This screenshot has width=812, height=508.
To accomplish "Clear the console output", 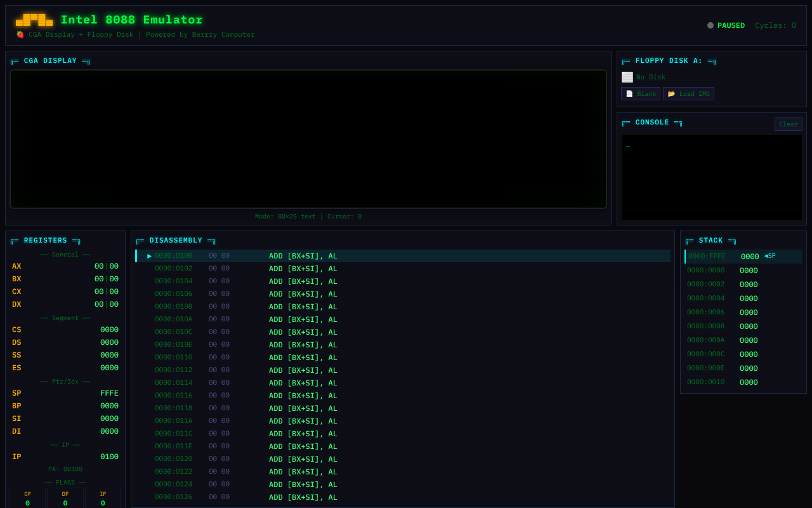I will click(789, 124).
